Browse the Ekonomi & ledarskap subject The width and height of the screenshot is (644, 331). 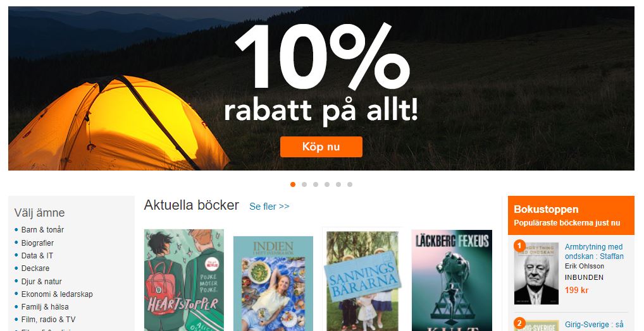(x=57, y=294)
